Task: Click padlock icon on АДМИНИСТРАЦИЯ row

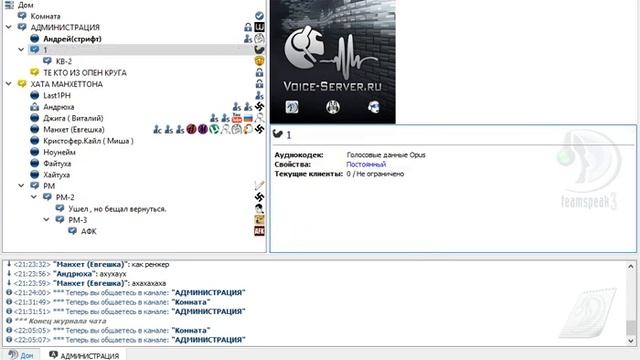Action: pyautogui.click(x=248, y=27)
